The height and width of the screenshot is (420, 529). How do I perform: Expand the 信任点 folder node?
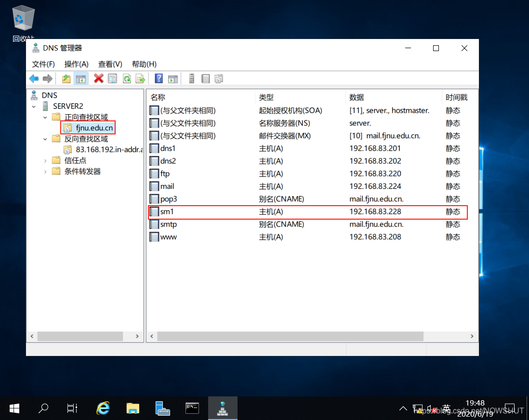pyautogui.click(x=45, y=160)
